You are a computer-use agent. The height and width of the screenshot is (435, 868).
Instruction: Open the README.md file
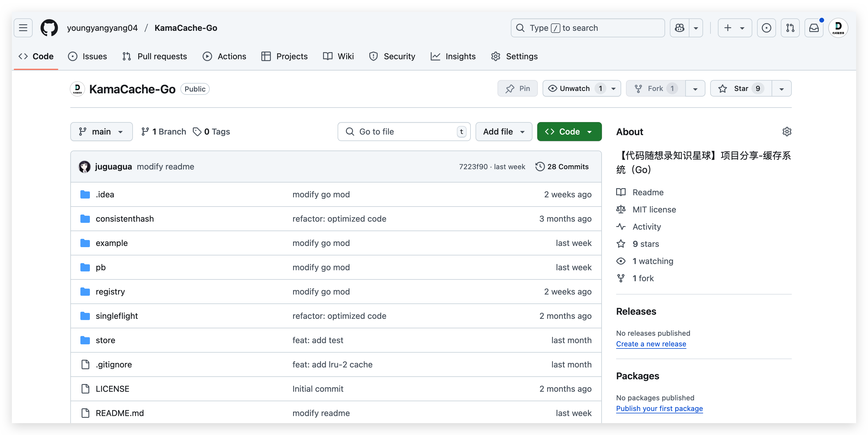[120, 413]
